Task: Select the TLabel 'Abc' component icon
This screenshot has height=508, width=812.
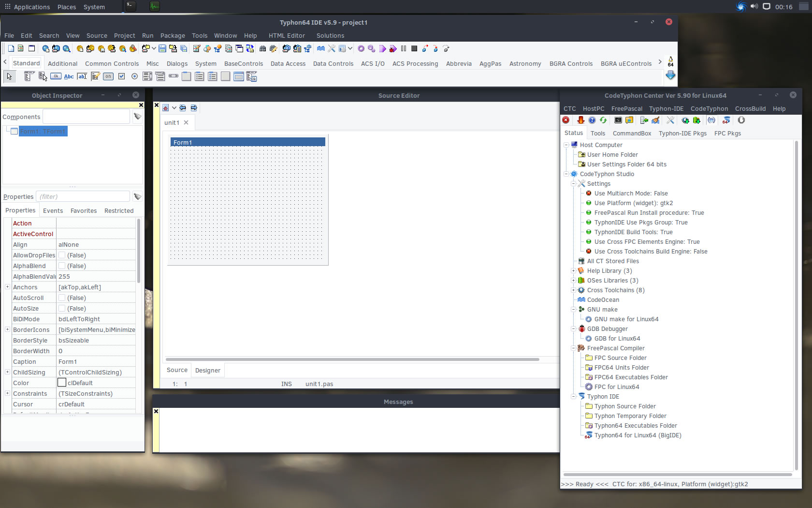Action: point(69,76)
